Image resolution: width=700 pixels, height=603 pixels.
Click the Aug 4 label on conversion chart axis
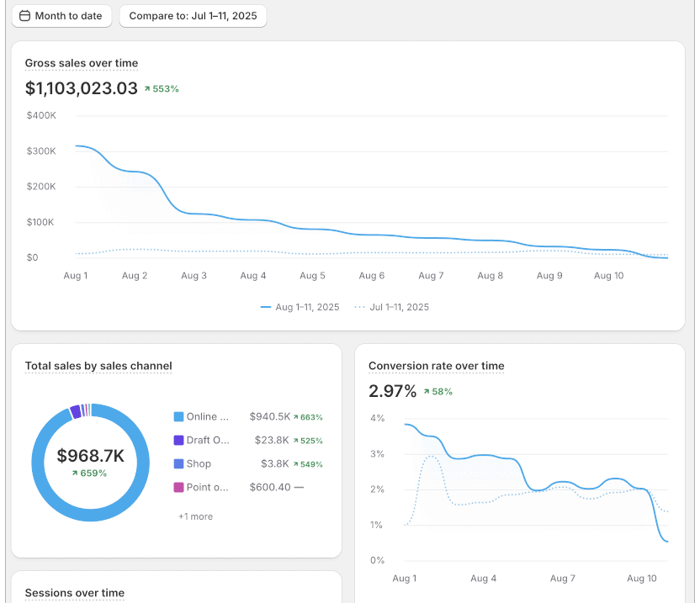pos(484,579)
